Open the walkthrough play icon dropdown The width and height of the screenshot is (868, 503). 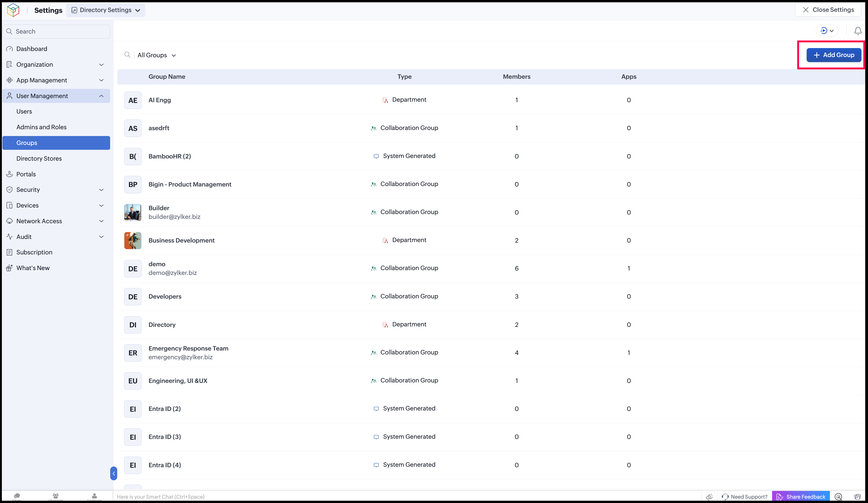(827, 31)
